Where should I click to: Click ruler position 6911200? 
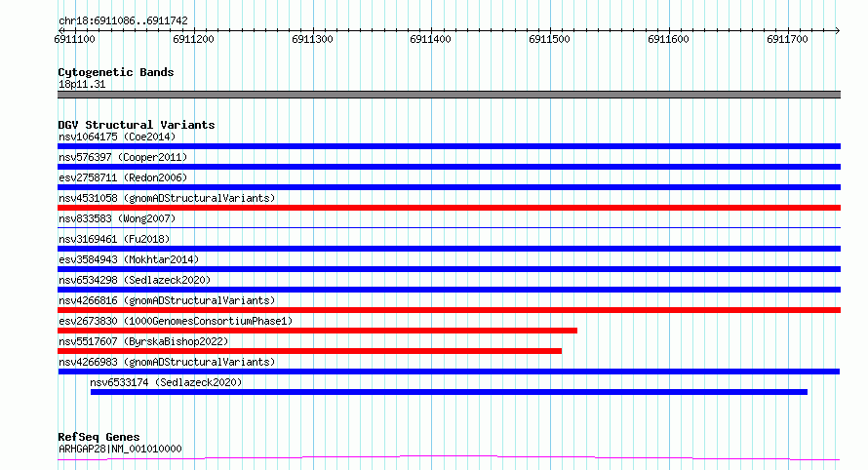tap(193, 39)
